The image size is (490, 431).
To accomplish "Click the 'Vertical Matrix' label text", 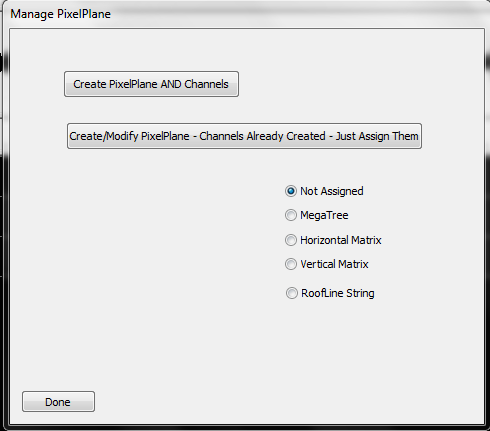I will [x=334, y=264].
